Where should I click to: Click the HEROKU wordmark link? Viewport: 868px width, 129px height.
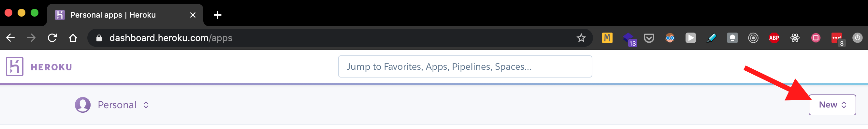pos(51,67)
